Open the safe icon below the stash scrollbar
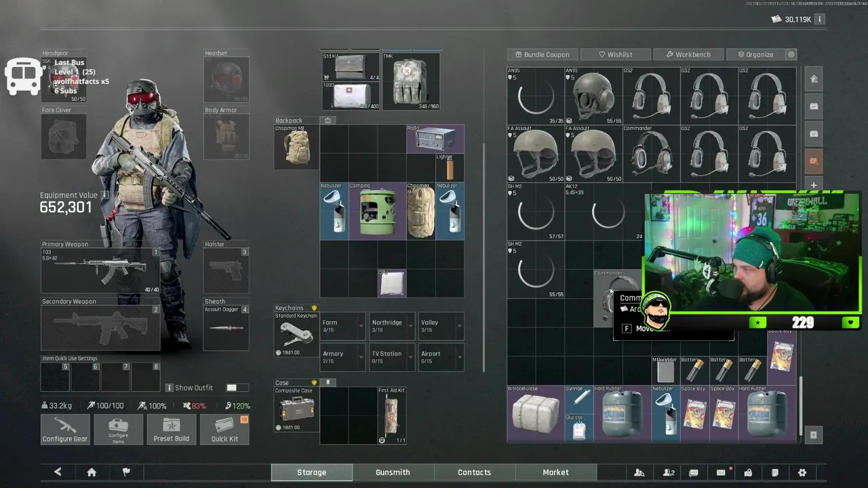The height and width of the screenshot is (488, 868). 814,435
